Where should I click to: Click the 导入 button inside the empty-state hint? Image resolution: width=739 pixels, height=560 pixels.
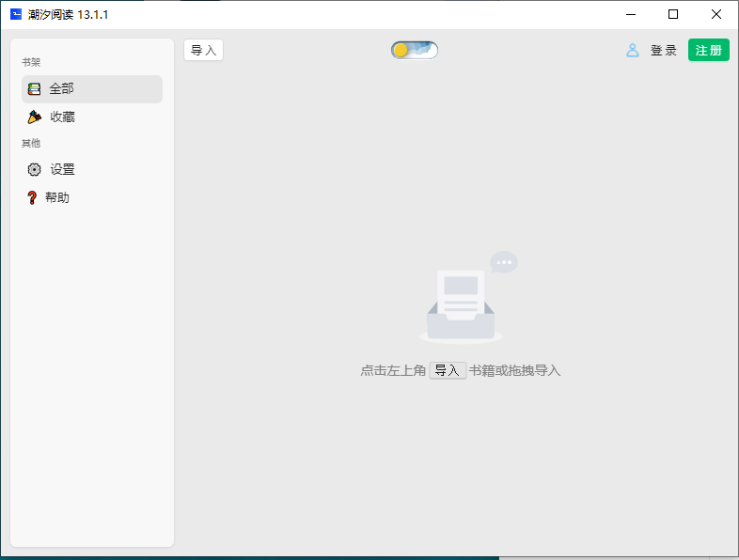coord(448,370)
